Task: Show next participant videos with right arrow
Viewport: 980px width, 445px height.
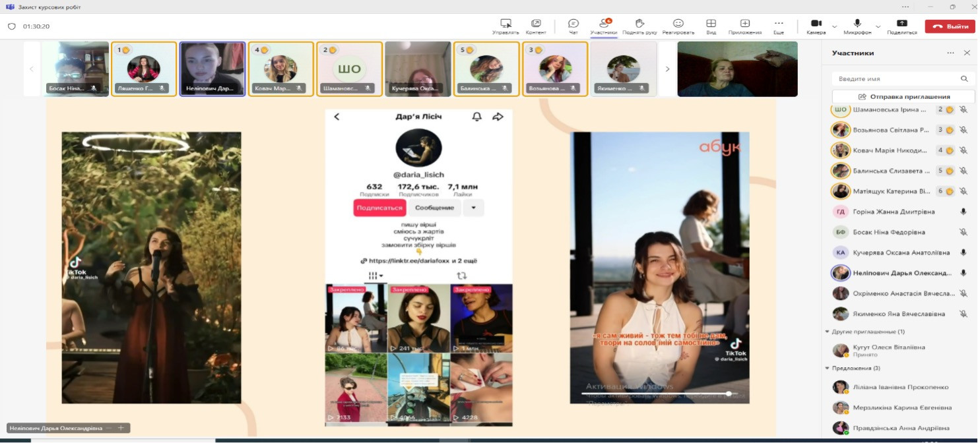Action: (667, 69)
